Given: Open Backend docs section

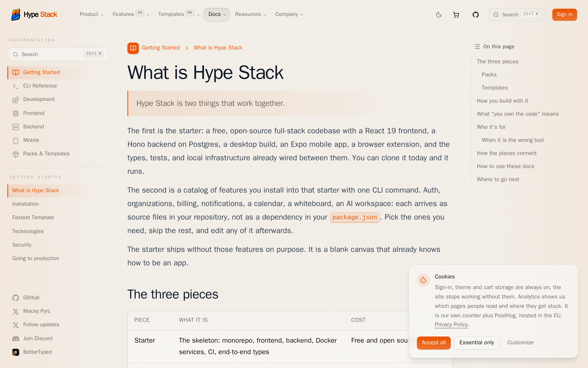Looking at the screenshot, I should click(x=58, y=127).
